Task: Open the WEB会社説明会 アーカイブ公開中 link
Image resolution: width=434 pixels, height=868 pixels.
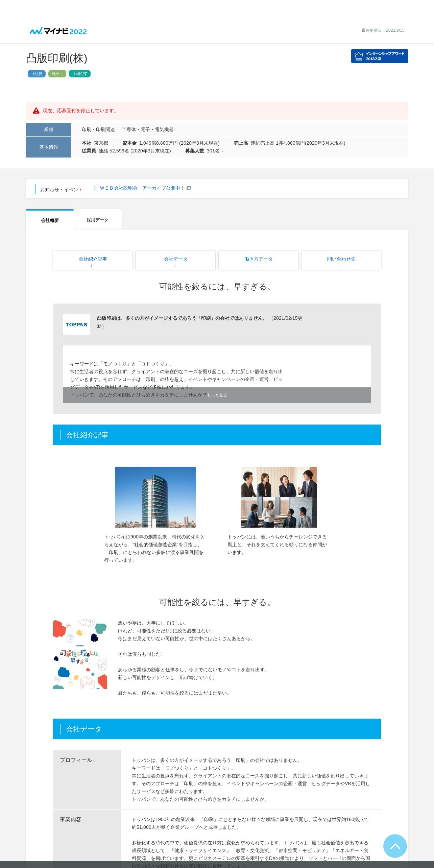Action: pos(142,188)
